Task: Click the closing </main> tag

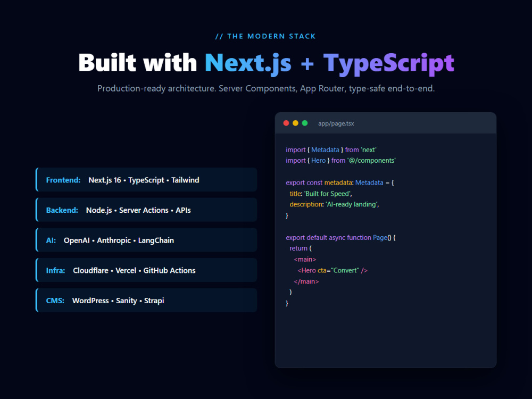Action: [x=306, y=281]
